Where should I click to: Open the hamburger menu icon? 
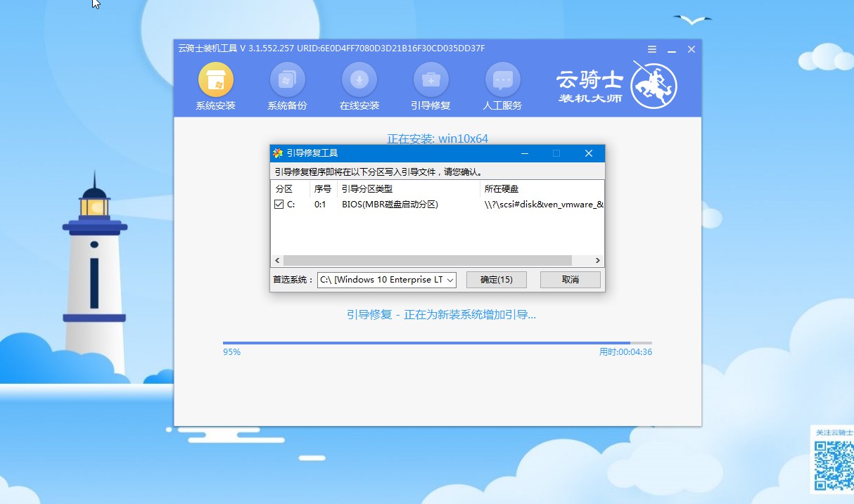tap(651, 49)
